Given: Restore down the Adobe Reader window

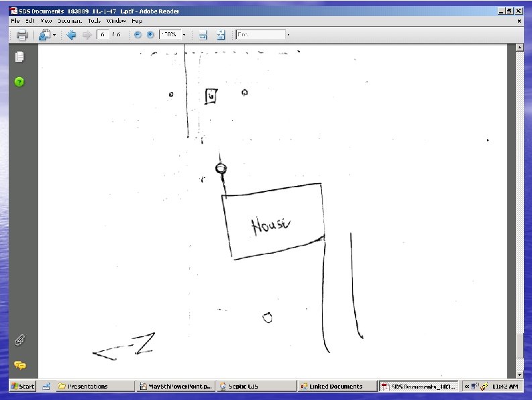Looking at the screenshot, I should (510, 11).
